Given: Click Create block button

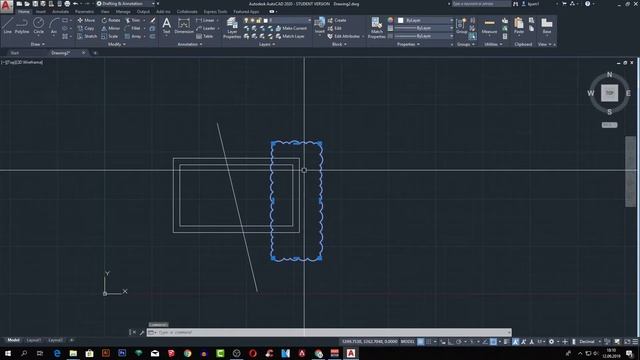Looking at the screenshot, I should pyautogui.click(x=337, y=20).
